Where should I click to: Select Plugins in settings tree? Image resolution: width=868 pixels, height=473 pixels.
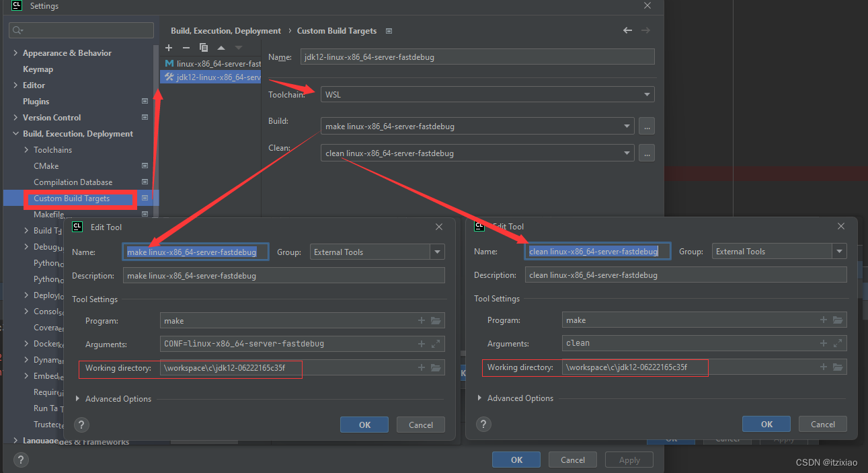click(x=36, y=102)
